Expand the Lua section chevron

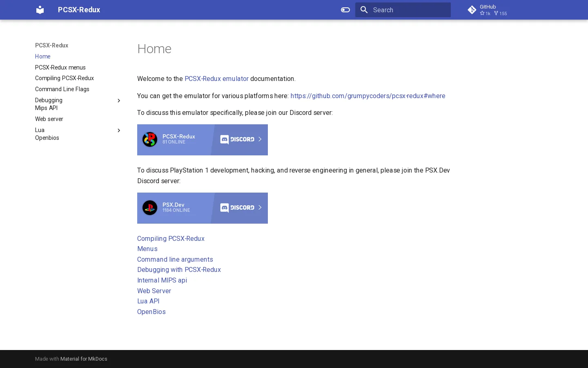[x=119, y=130]
